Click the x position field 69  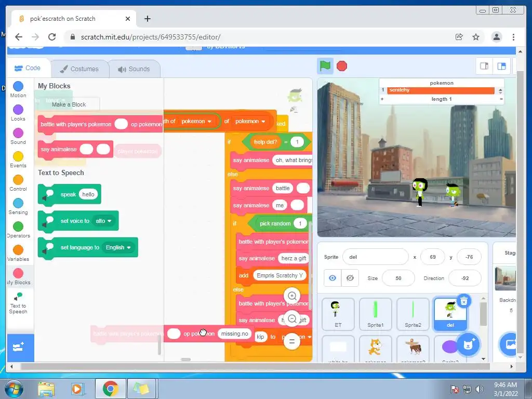pos(433,257)
